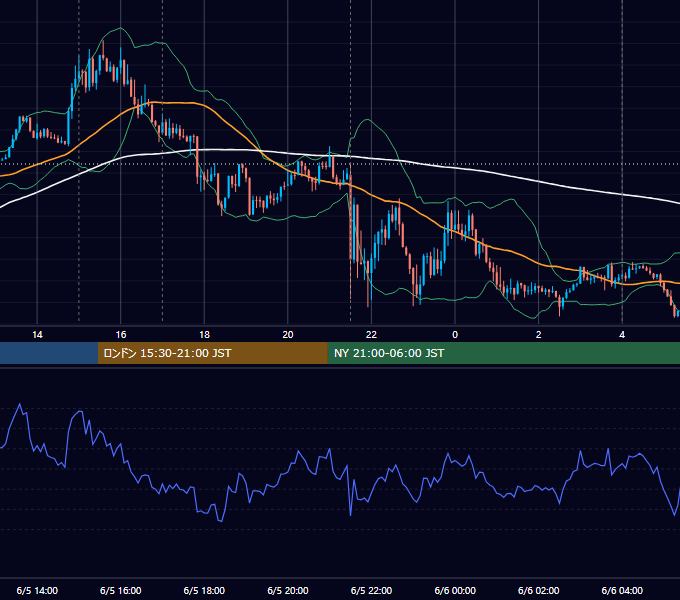Screen dimensions: 680x600
Task: Click the 6/6 00:00 label on indicator axis
Action: click(x=455, y=590)
